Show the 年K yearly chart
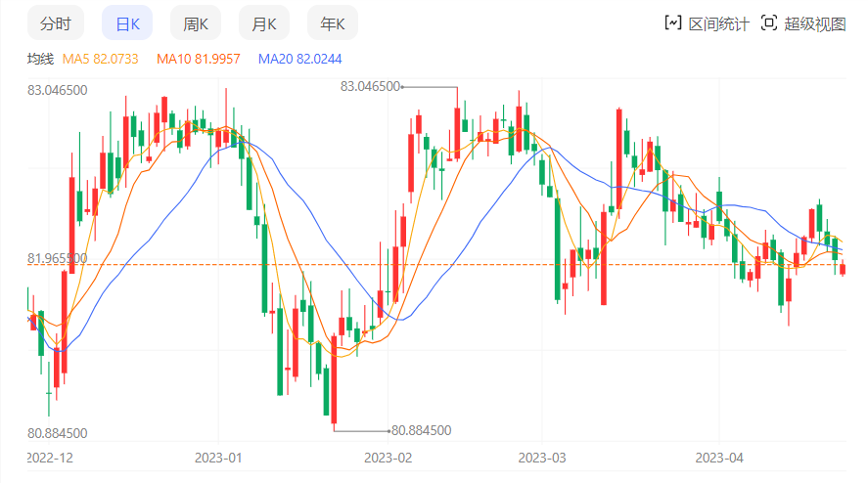Screen dimensions: 868x483 [x=333, y=23]
